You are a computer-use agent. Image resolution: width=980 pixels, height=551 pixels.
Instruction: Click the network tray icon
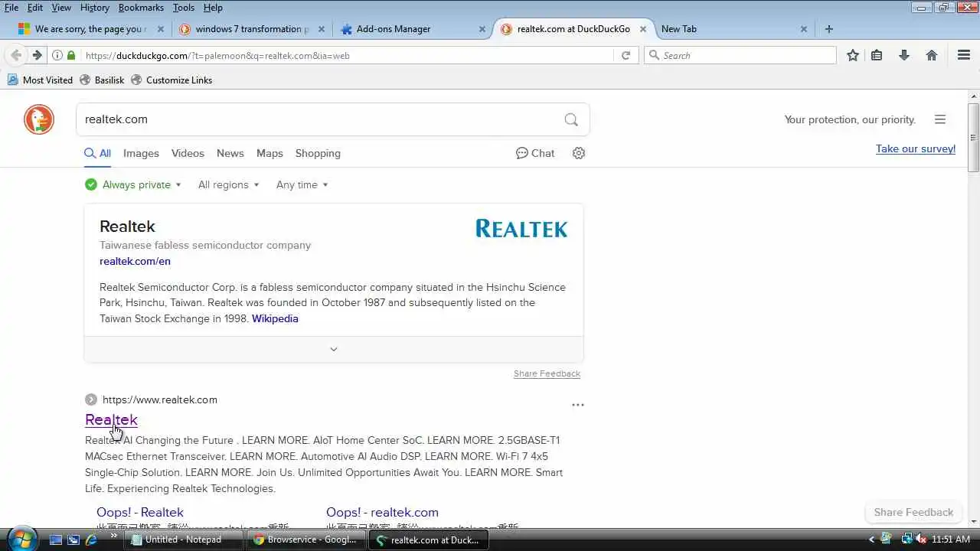tap(906, 540)
